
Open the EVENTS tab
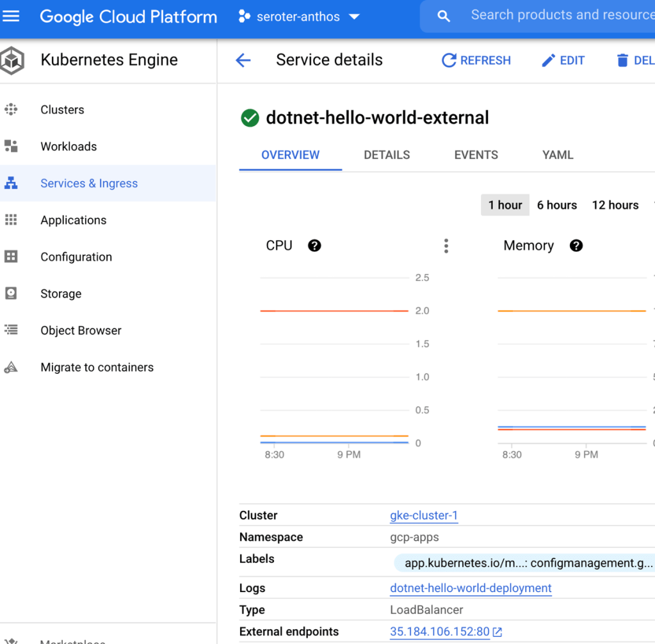(x=476, y=155)
